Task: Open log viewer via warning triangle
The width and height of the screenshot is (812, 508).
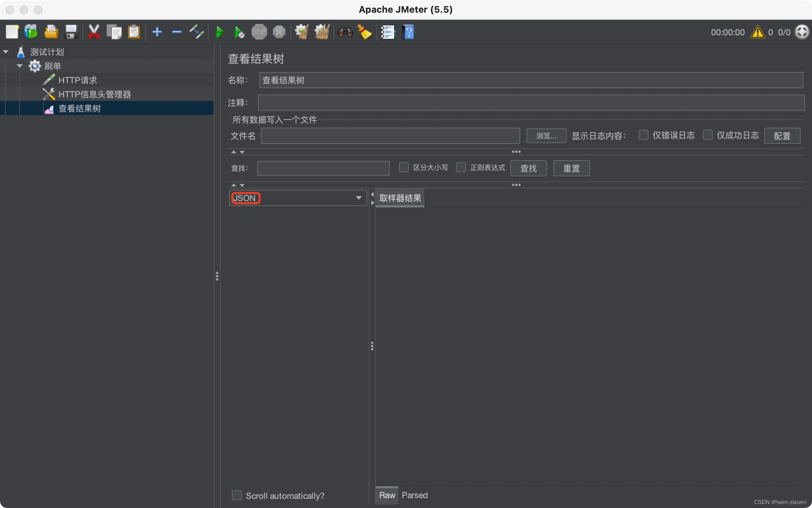Action: (x=758, y=32)
